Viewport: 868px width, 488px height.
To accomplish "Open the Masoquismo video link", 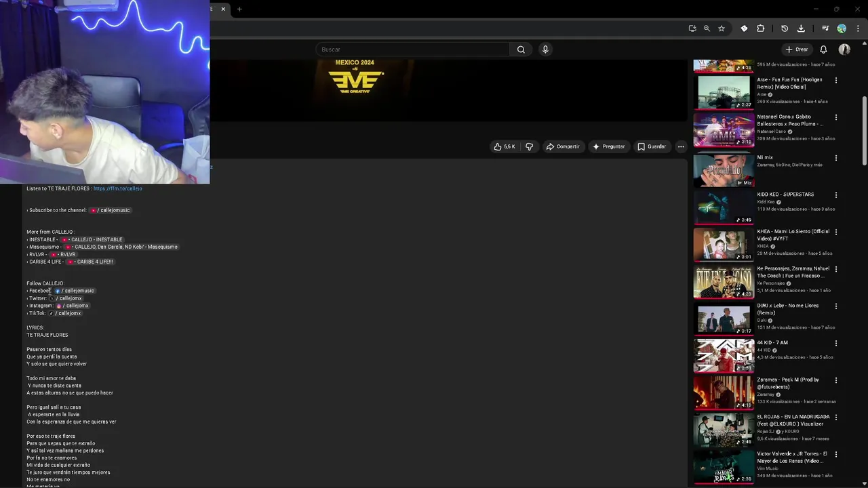I will pyautogui.click(x=121, y=247).
